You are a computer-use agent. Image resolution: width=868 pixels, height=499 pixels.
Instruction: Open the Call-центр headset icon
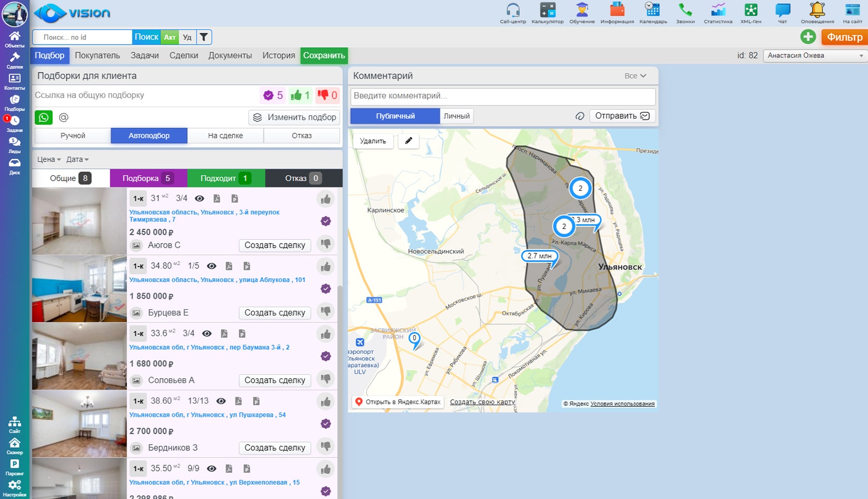click(x=513, y=11)
